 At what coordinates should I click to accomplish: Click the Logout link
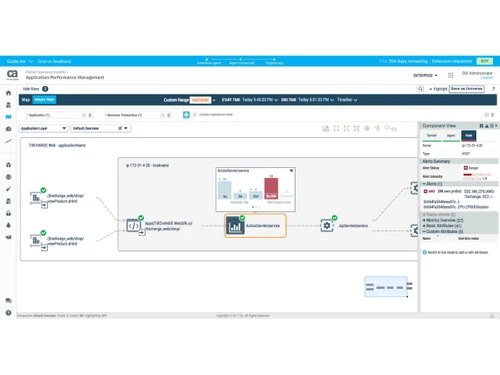click(x=486, y=78)
